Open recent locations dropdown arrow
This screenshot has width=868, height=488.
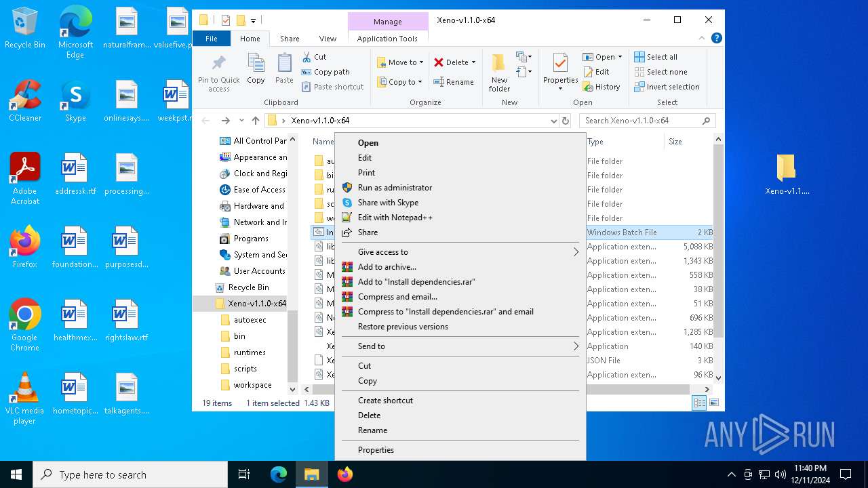pos(241,121)
